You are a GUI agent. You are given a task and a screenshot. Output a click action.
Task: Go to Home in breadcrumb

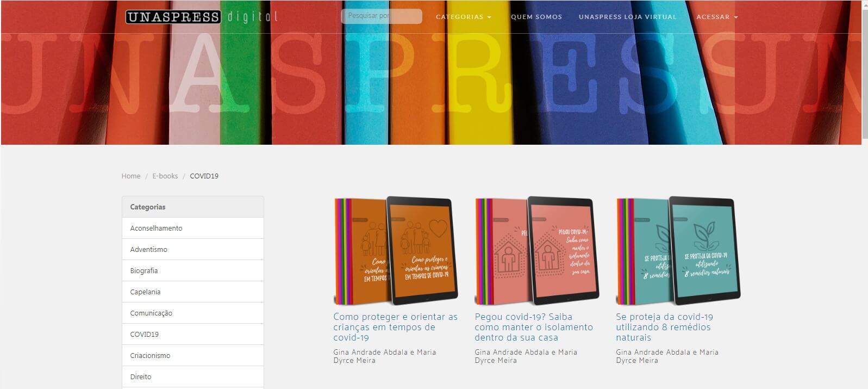(x=131, y=176)
